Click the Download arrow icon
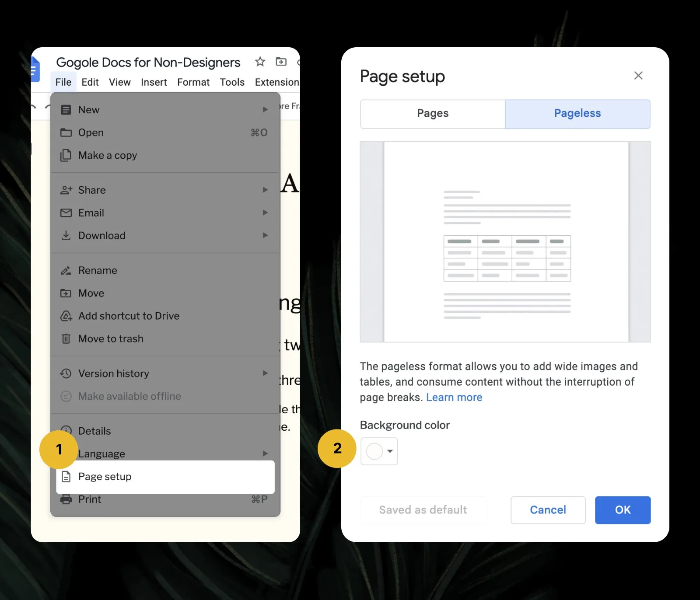 tap(66, 235)
